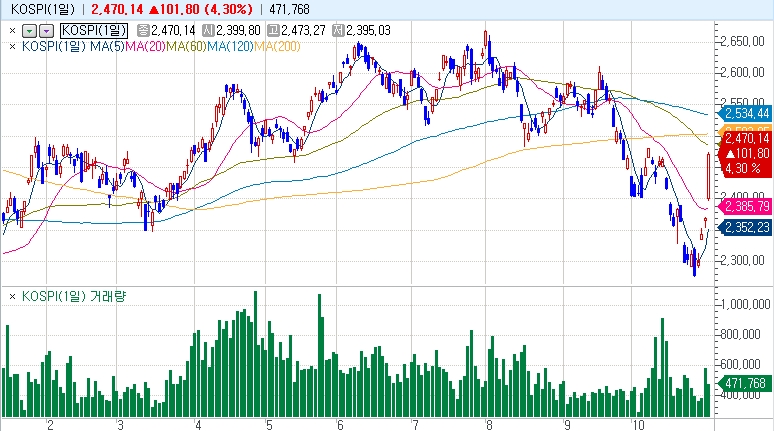Select the MA(20) pink legend label
Image resolution: width=774 pixels, height=431 pixels.
[144, 45]
